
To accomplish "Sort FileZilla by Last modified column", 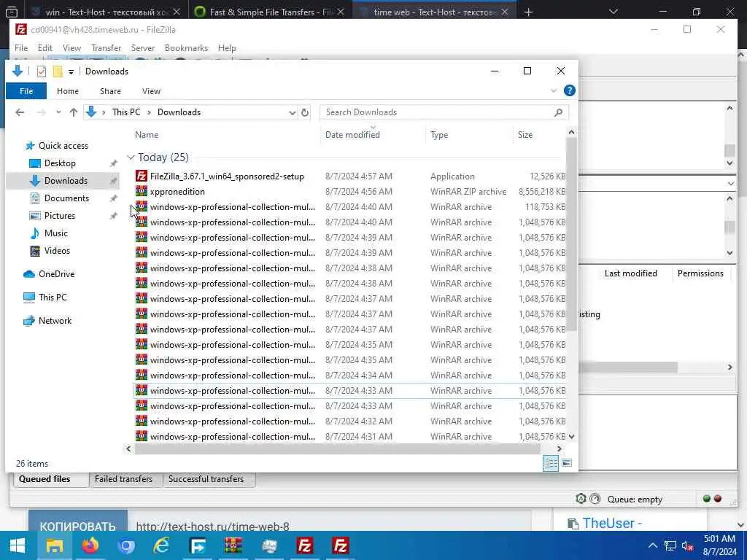I will click(631, 273).
